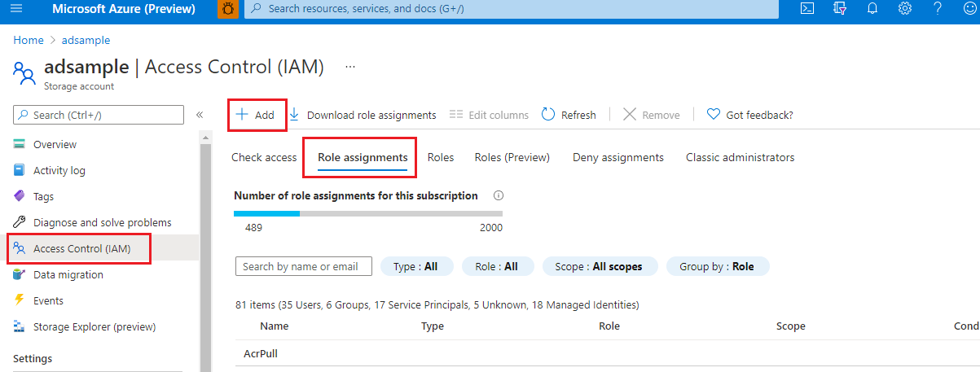
Task: Open the Type: All filter
Action: pyautogui.click(x=415, y=266)
